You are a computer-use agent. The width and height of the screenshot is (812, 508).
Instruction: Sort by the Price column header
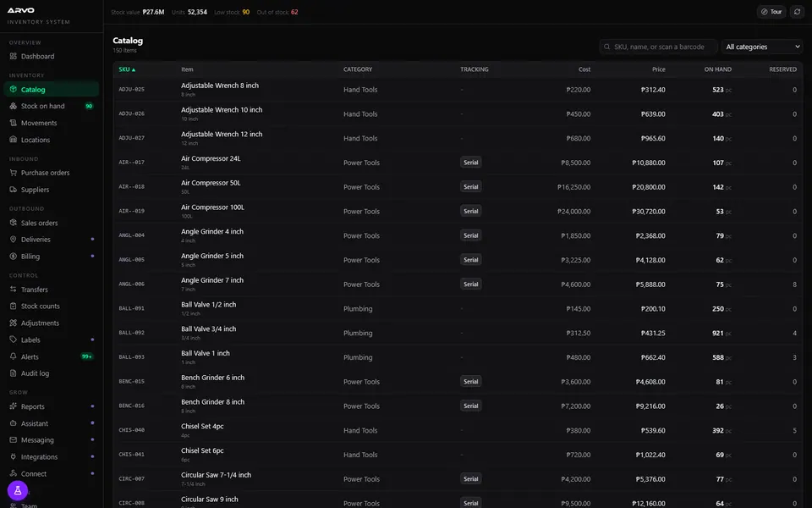(659, 69)
